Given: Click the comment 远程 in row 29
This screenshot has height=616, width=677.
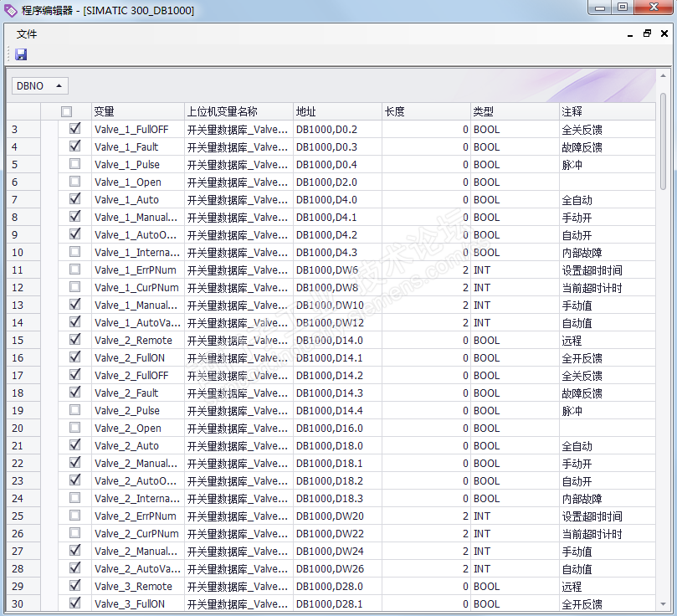Looking at the screenshot, I should pyautogui.click(x=607, y=586).
